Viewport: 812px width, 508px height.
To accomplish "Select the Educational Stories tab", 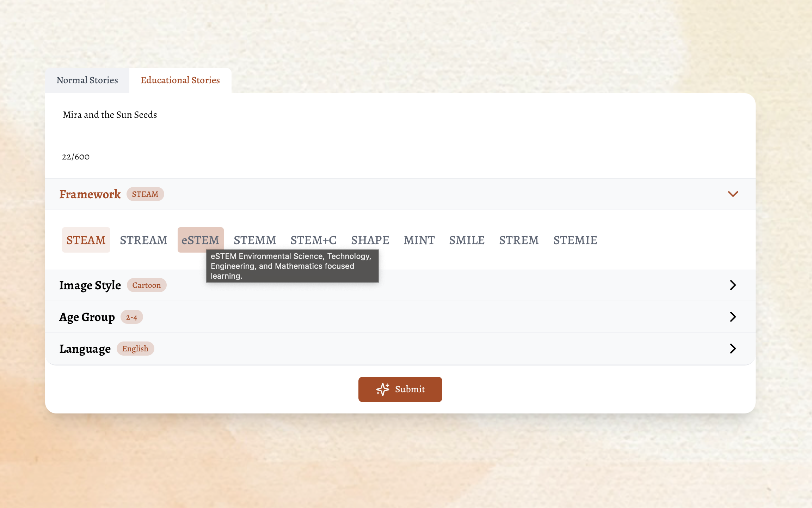I will (x=180, y=80).
